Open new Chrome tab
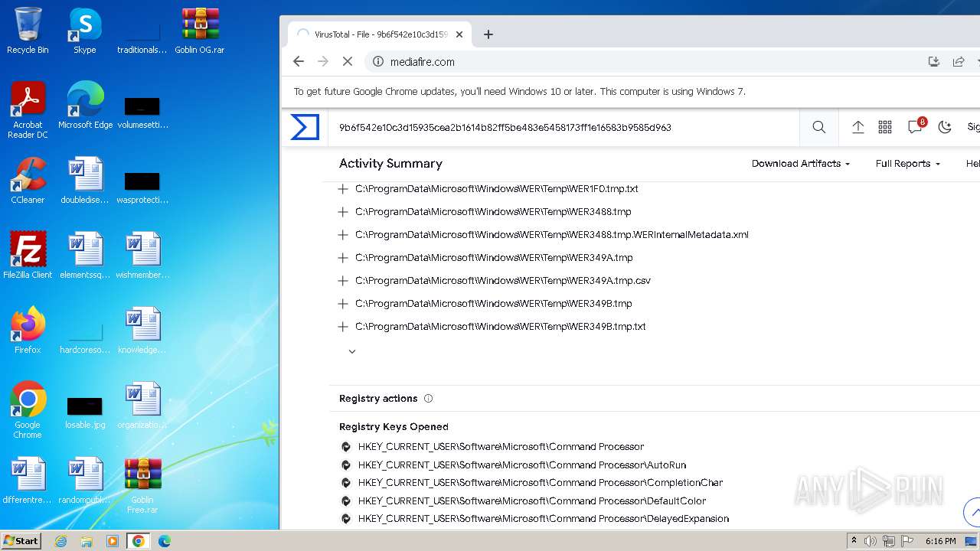980x551 pixels. pos(488,34)
